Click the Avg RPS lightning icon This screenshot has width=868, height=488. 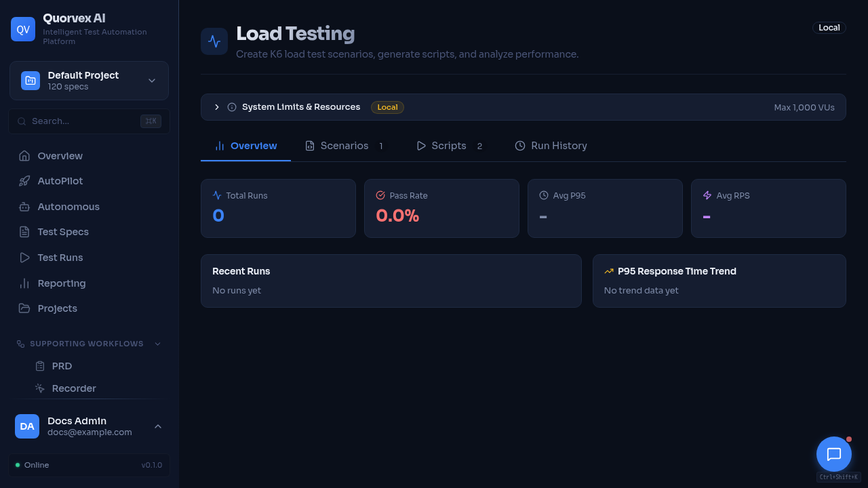coord(707,195)
